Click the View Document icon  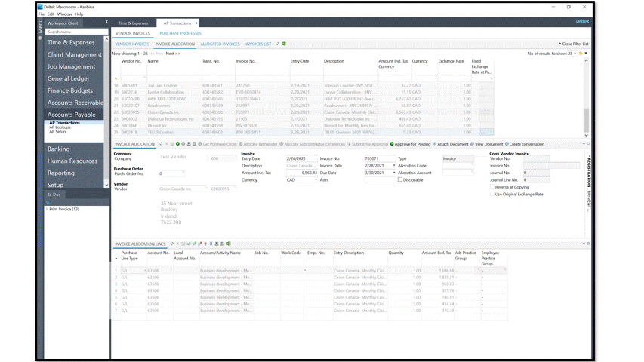click(x=472, y=144)
